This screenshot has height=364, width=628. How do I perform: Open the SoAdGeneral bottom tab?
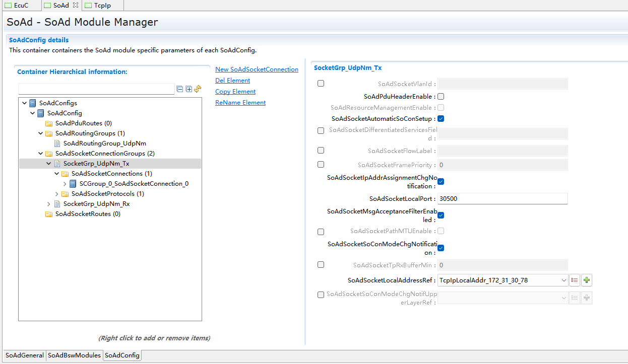pyautogui.click(x=25, y=355)
